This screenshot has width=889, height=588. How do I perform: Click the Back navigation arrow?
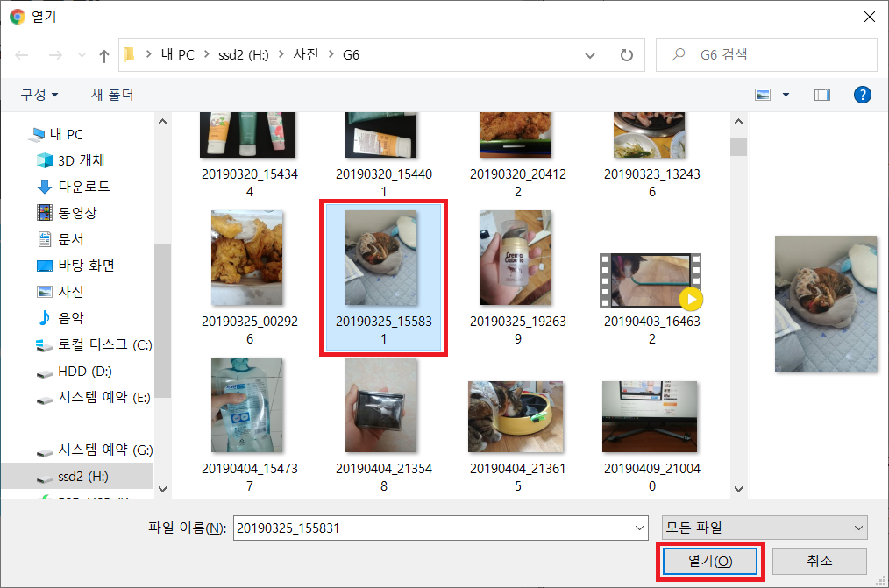pos(22,55)
